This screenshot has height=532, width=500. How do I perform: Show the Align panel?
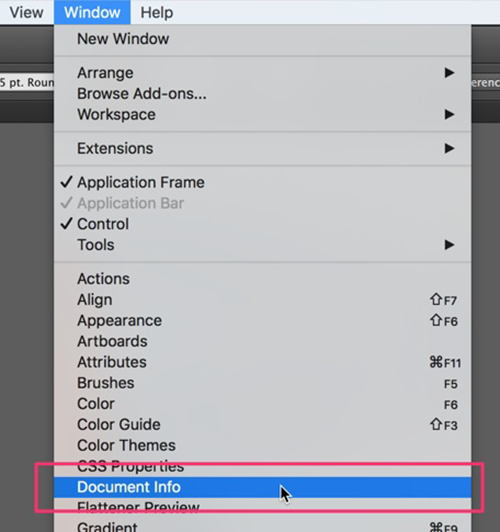(x=262, y=300)
